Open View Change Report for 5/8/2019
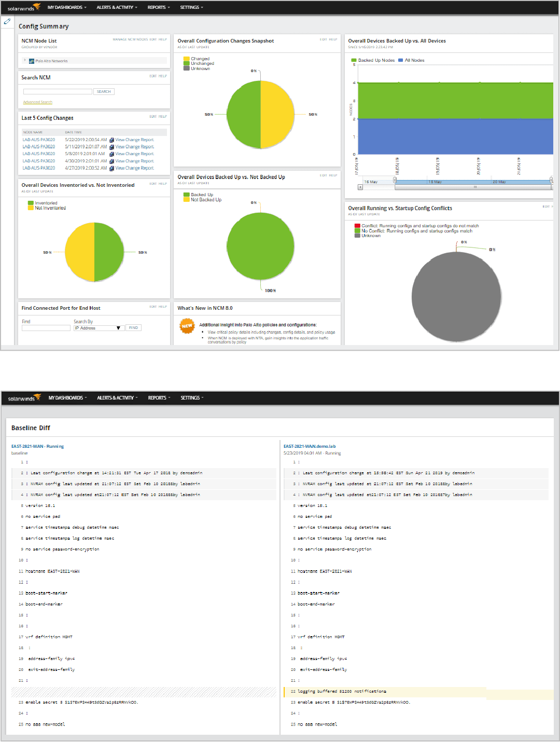This screenshot has width=560, height=742. coord(135,154)
